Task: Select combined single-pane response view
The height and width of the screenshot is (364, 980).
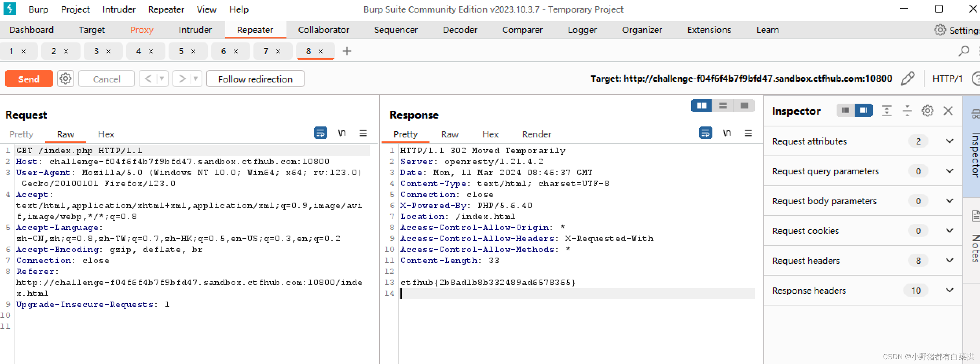Action: [x=745, y=106]
